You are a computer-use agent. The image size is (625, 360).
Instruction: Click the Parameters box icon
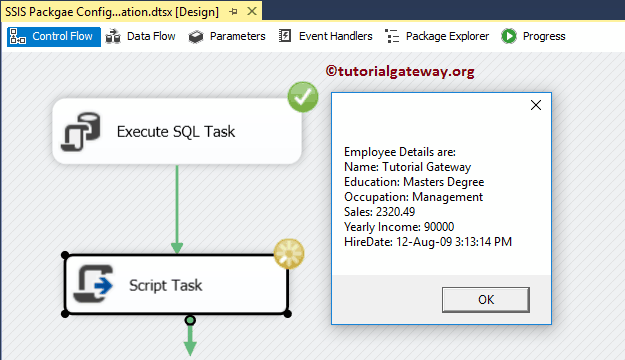[196, 37]
